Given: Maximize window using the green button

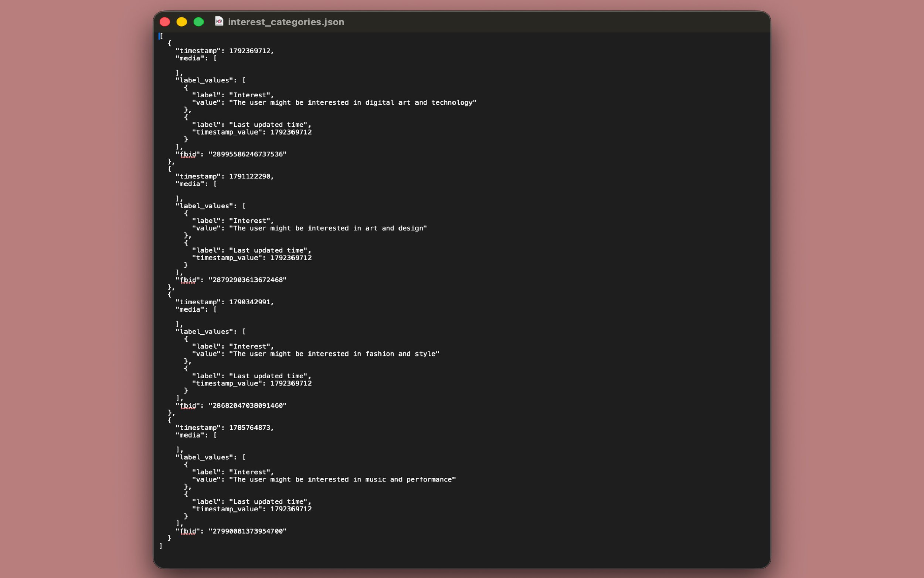Looking at the screenshot, I should click(x=198, y=22).
